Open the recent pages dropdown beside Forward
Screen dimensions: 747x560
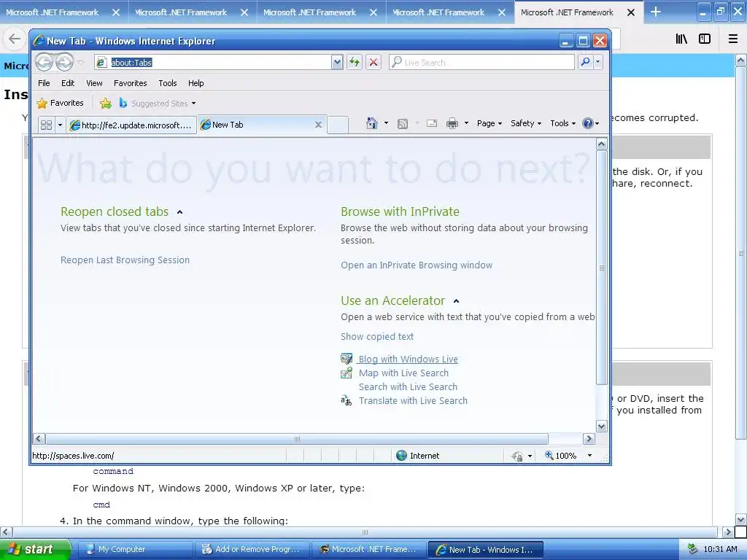[x=80, y=63]
